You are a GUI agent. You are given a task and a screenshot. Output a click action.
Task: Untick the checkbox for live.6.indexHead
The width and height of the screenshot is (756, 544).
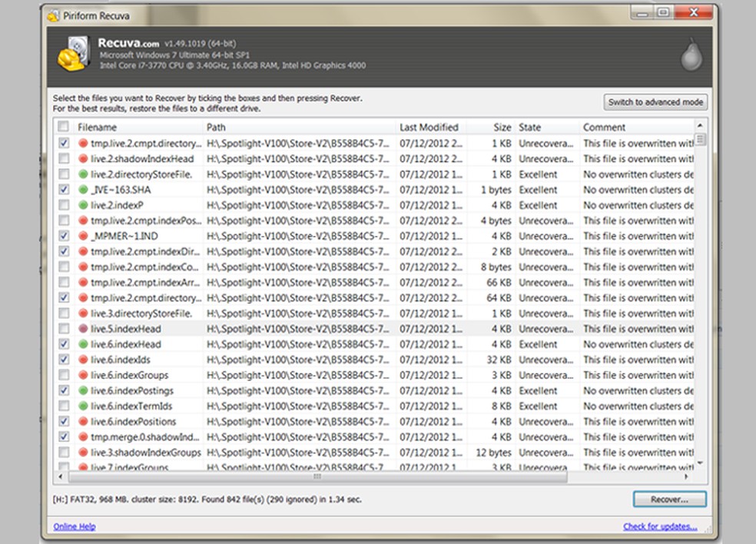pyautogui.click(x=63, y=344)
